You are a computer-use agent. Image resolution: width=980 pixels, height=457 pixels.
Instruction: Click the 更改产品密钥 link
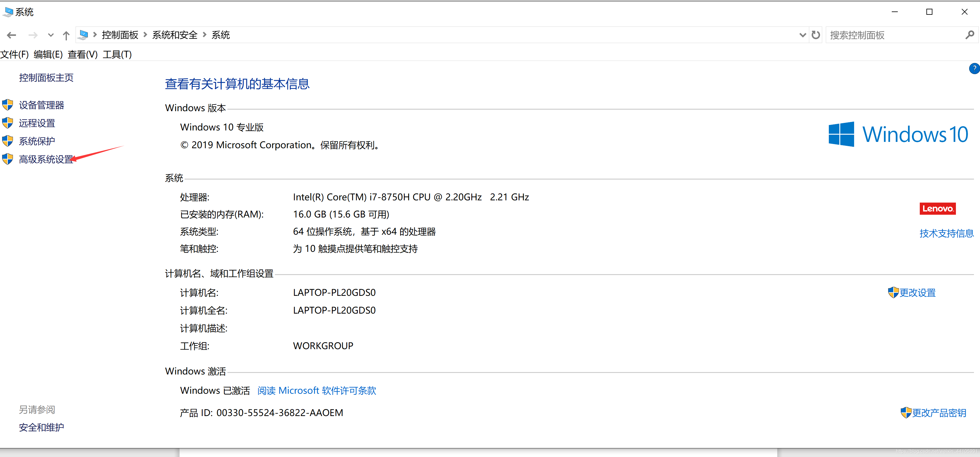pyautogui.click(x=938, y=413)
